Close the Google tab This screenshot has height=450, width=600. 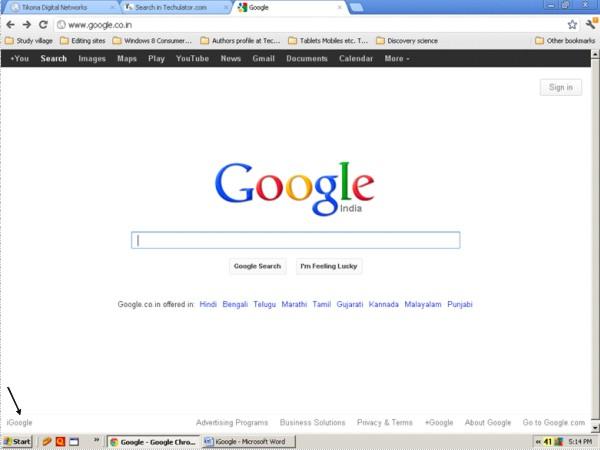(x=339, y=7)
